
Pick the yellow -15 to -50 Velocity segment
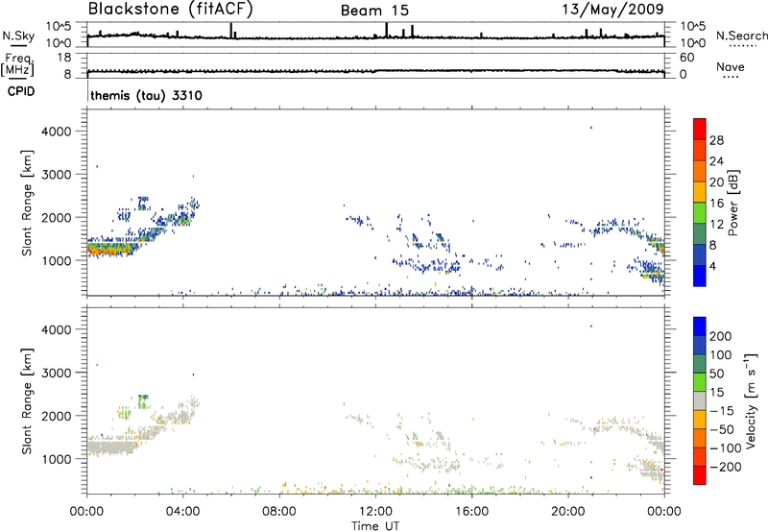point(700,420)
